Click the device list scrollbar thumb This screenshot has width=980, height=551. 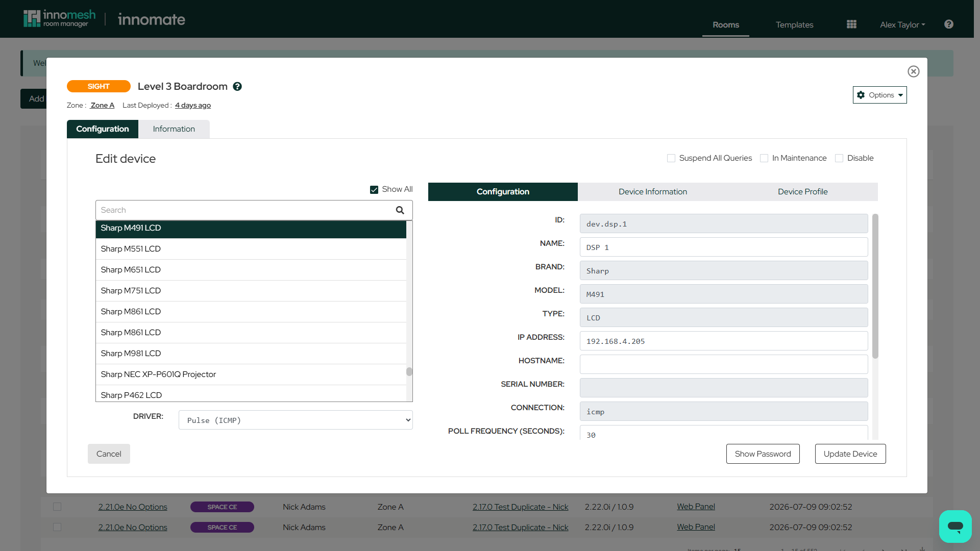click(409, 371)
